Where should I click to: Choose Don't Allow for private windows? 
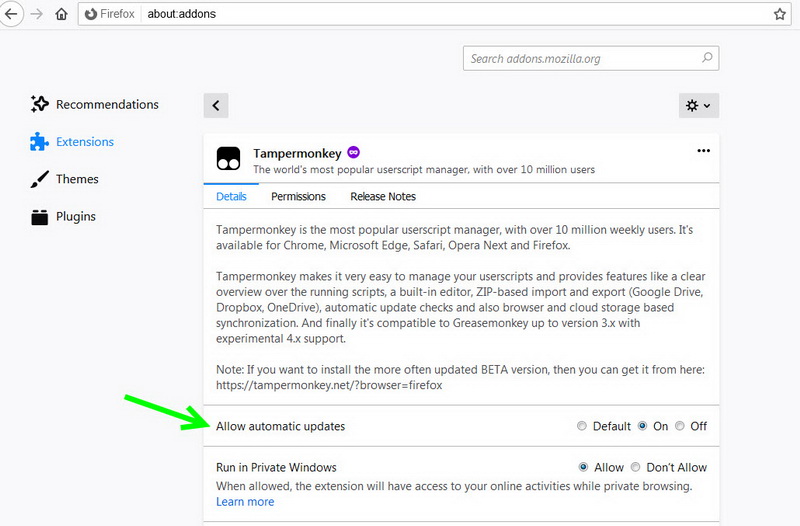pos(635,467)
